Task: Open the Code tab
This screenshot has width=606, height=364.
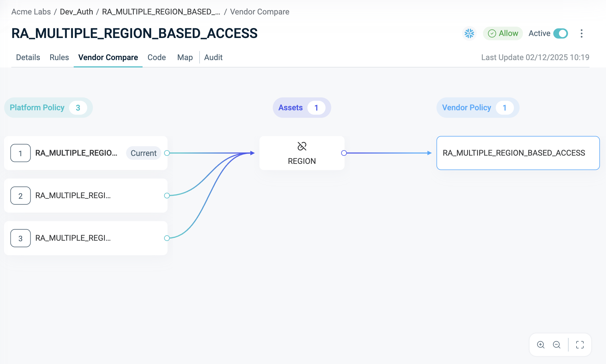Action: coord(156,57)
